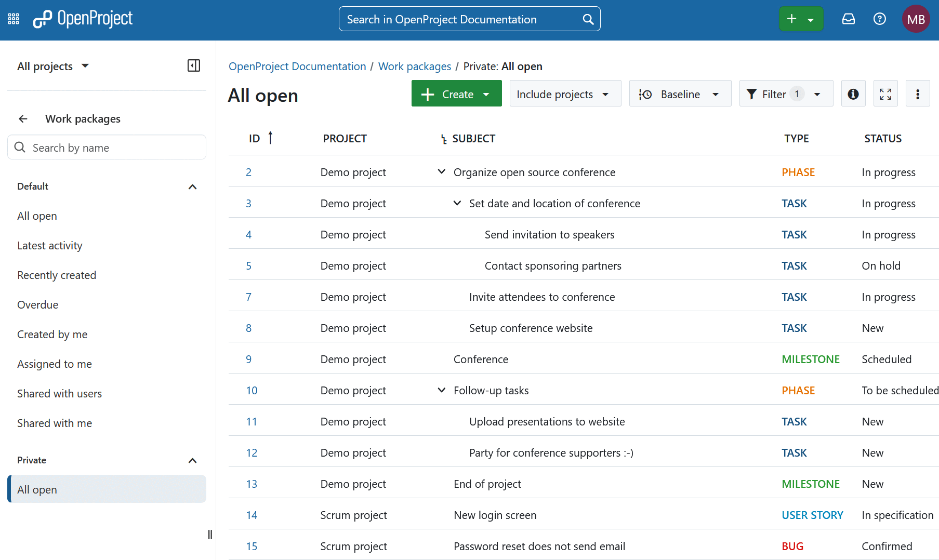This screenshot has height=560, width=939.
Task: Open work package details info panel
Action: click(853, 94)
